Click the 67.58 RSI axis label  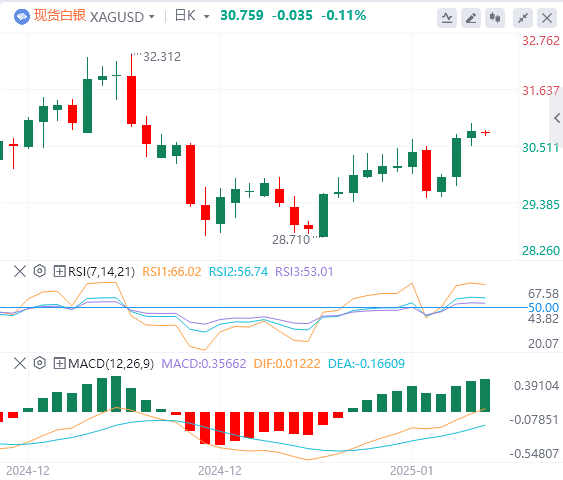coord(544,294)
